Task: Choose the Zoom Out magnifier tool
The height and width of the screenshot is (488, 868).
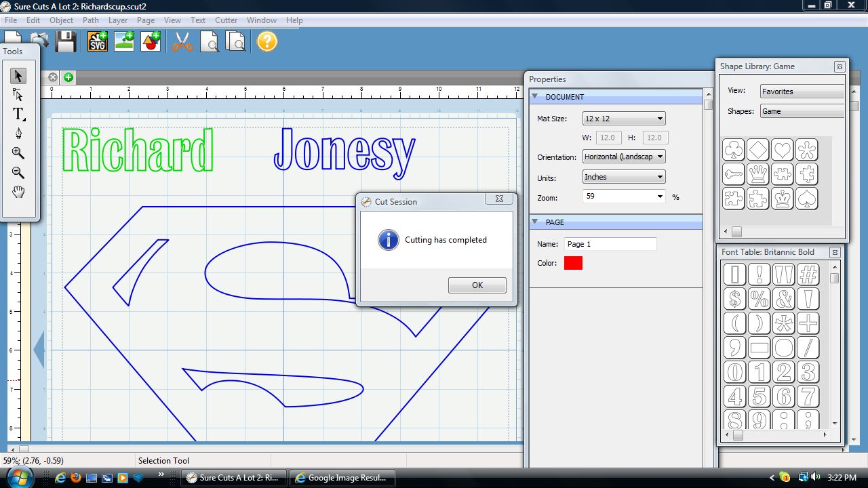Action: tap(18, 173)
